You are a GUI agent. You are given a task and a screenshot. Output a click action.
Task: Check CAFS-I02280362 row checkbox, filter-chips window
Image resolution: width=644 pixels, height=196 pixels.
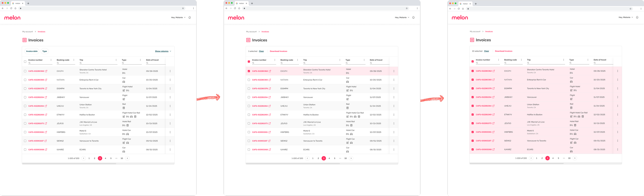pos(25,71)
